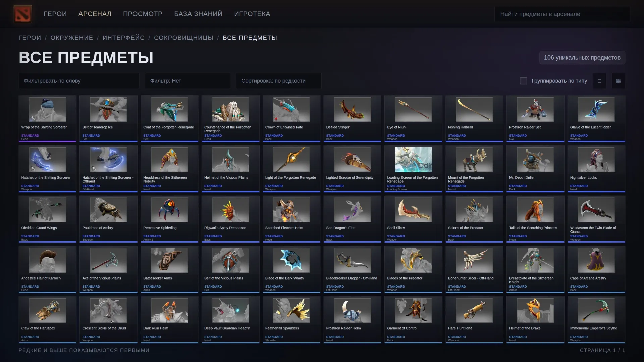Image resolution: width=644 pixels, height=362 pixels.
Task: Open the Garment of Control item
Action: point(413,320)
